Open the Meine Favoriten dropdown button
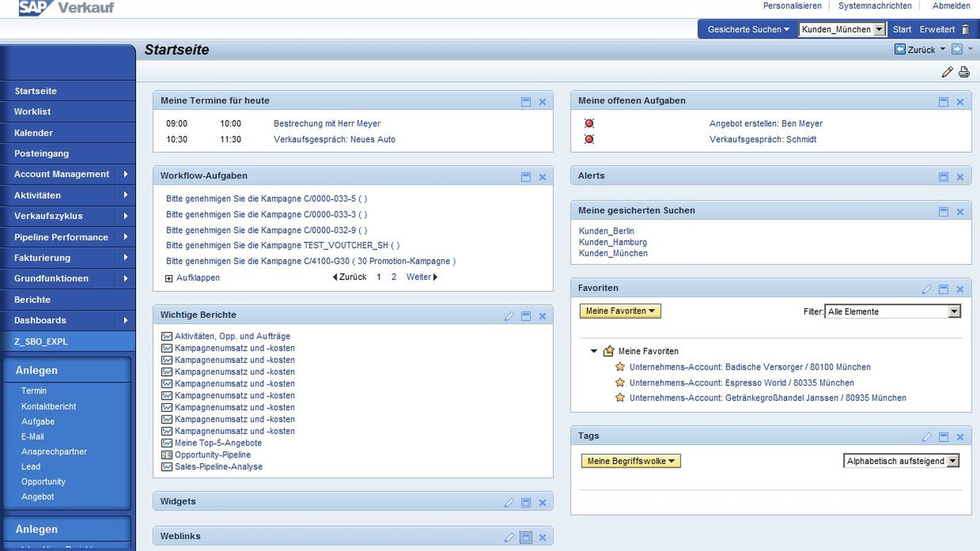This screenshot has height=551, width=980. click(x=620, y=311)
